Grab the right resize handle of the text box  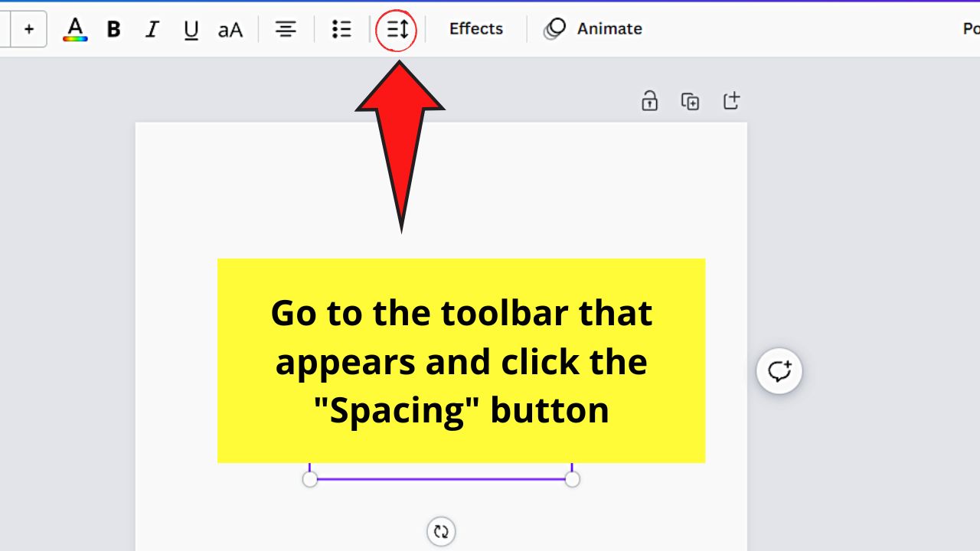573,478
